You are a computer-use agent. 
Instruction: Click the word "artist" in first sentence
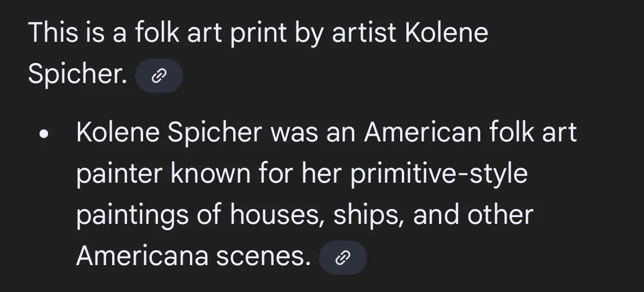[x=364, y=33]
